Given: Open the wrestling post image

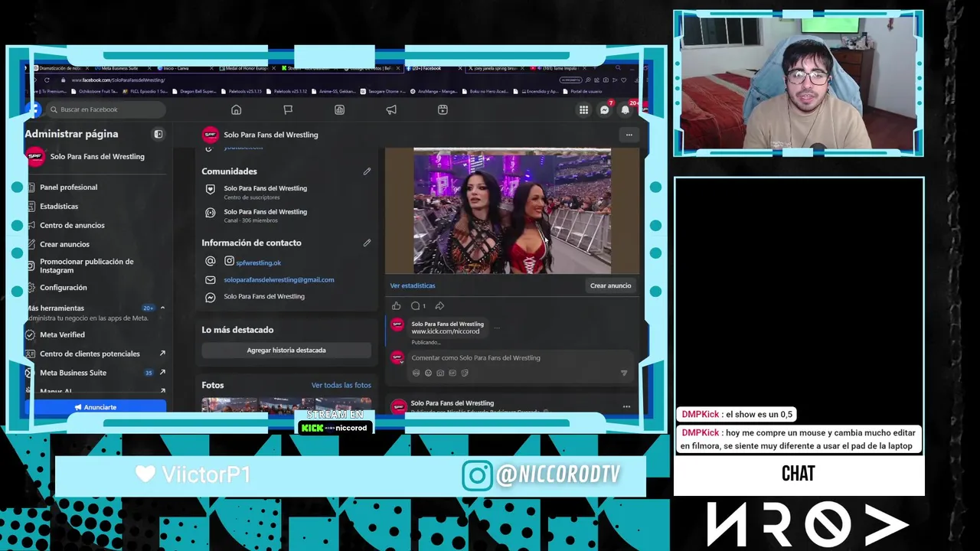Looking at the screenshot, I should tap(512, 211).
